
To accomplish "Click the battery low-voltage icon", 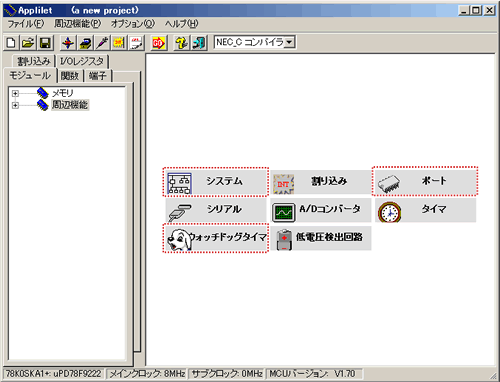I will pos(284,239).
